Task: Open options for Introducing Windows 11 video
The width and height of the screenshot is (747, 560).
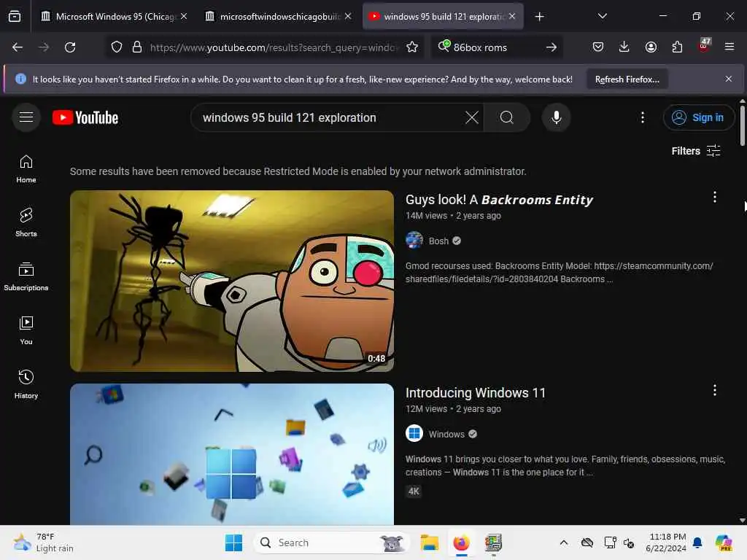Action: click(x=715, y=391)
